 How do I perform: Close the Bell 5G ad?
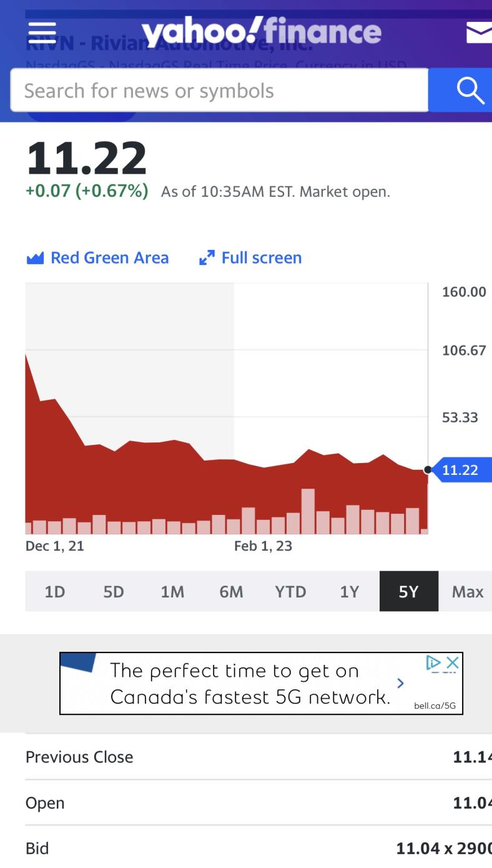(453, 662)
